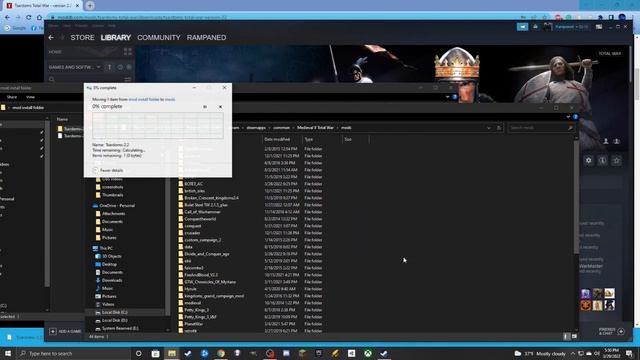The width and height of the screenshot is (640, 360).
Task: Open the RAMPANED profile tab in Steam
Action: [206, 38]
